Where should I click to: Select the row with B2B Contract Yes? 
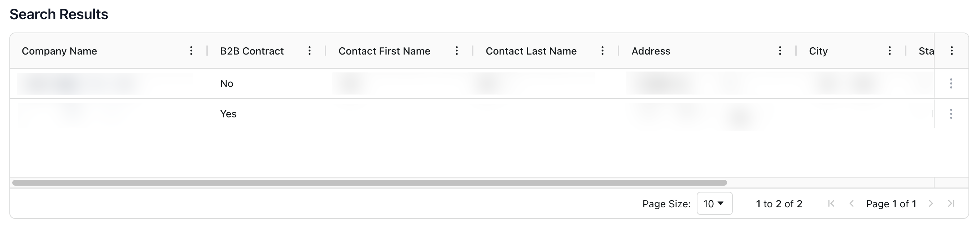(228, 114)
